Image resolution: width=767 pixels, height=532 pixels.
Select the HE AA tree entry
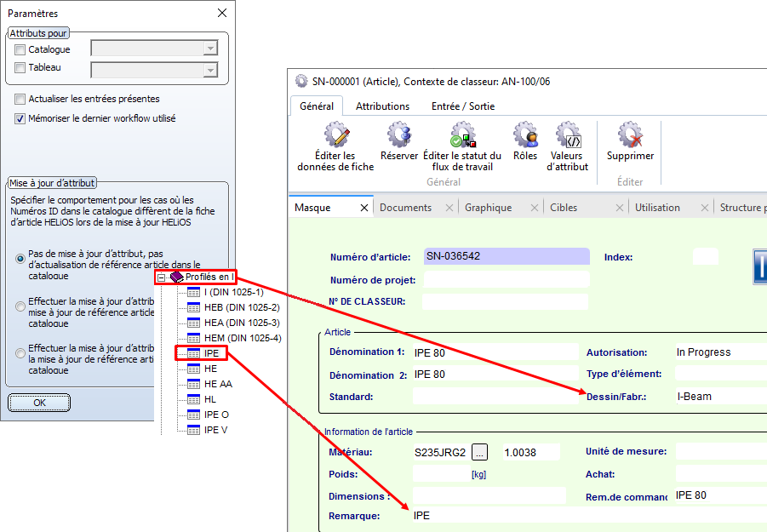[218, 384]
